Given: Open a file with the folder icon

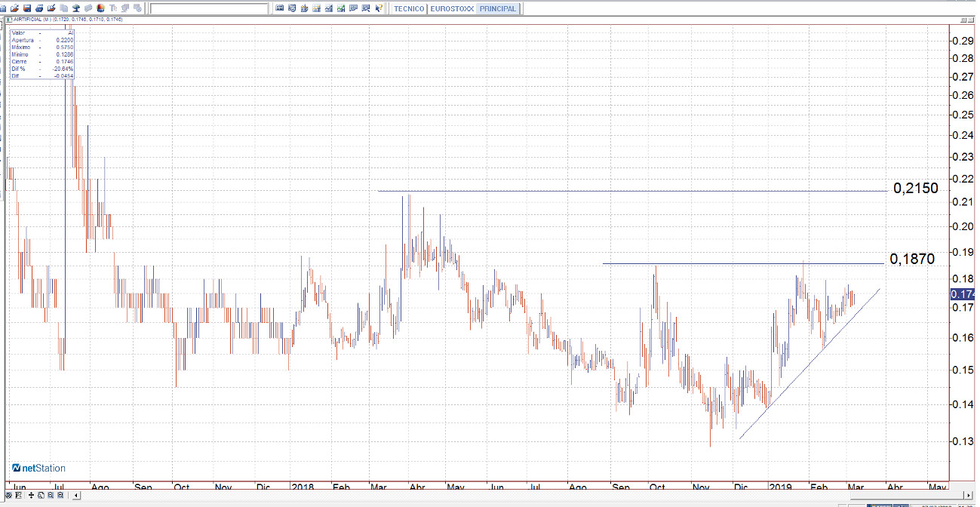Looking at the screenshot, I should pyautogui.click(x=14, y=8).
